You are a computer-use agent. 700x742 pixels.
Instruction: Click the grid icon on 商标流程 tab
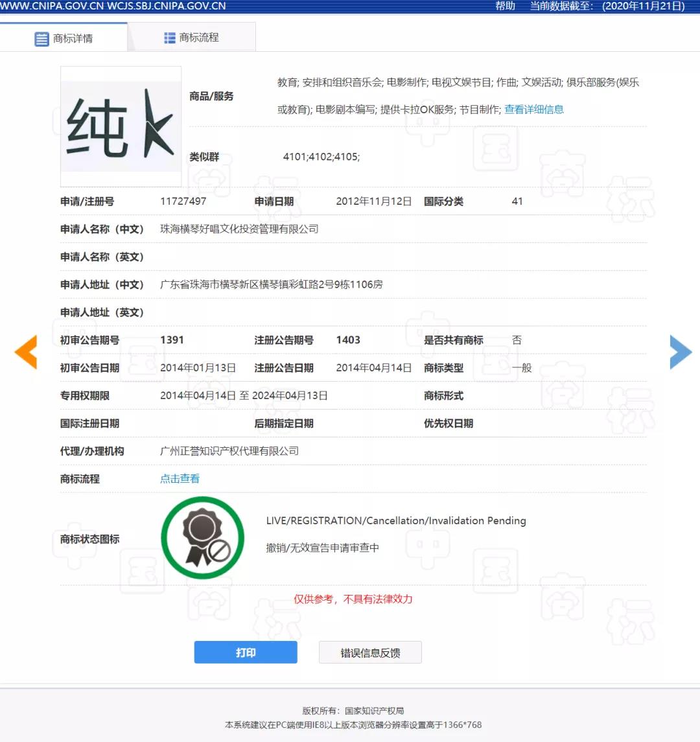coord(170,38)
